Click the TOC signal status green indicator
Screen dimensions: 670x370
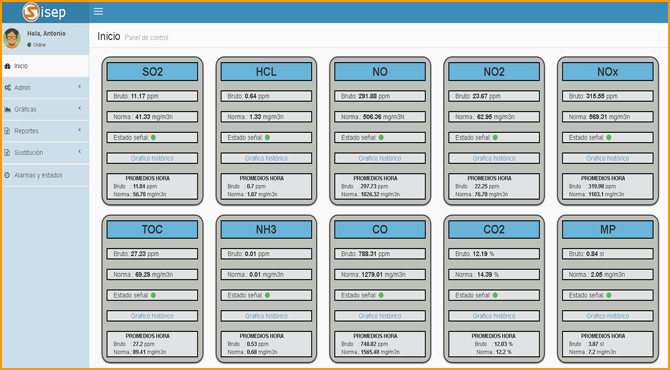(153, 295)
